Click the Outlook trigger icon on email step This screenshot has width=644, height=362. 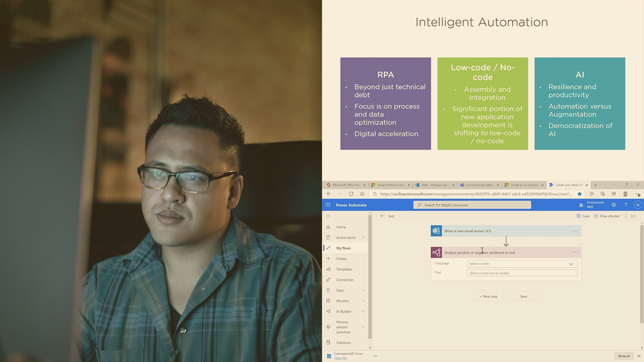[x=436, y=231]
